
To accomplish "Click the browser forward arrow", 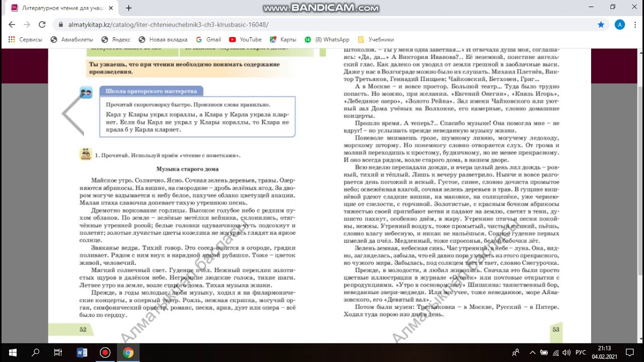I will [x=27, y=25].
